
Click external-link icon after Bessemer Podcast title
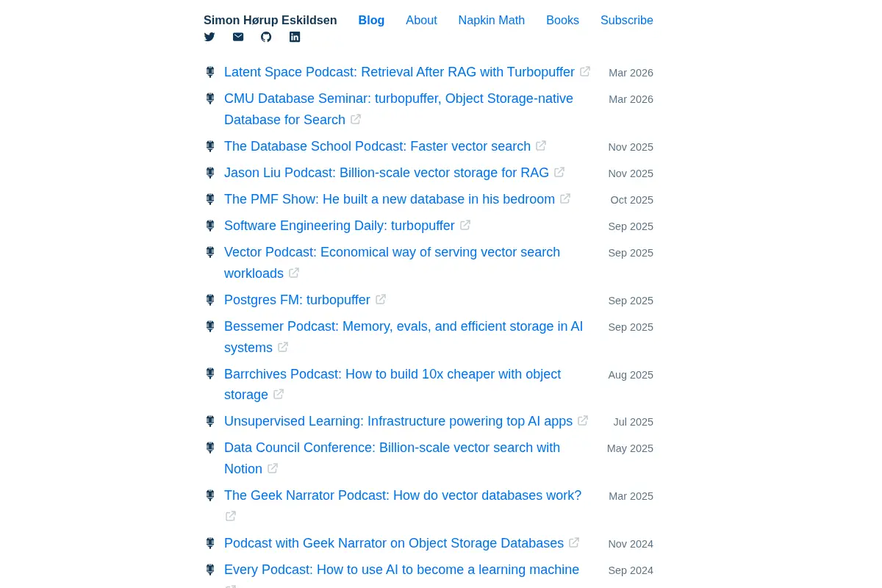point(283,347)
